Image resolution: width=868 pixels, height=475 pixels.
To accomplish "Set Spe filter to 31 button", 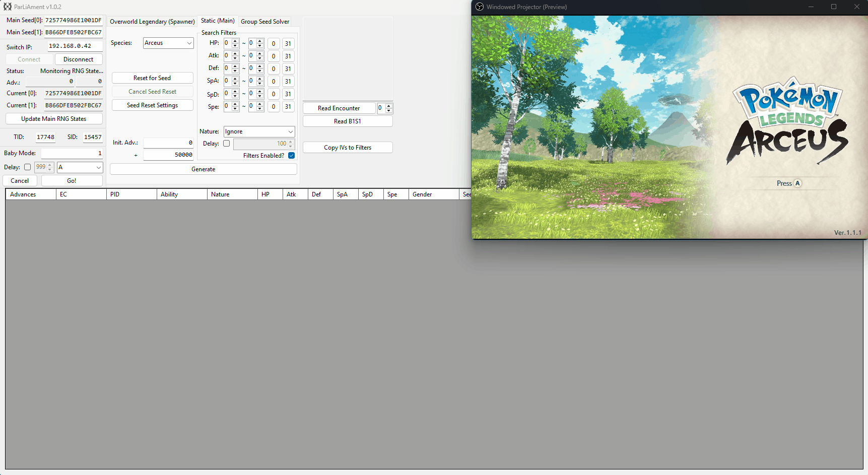I will click(x=288, y=106).
